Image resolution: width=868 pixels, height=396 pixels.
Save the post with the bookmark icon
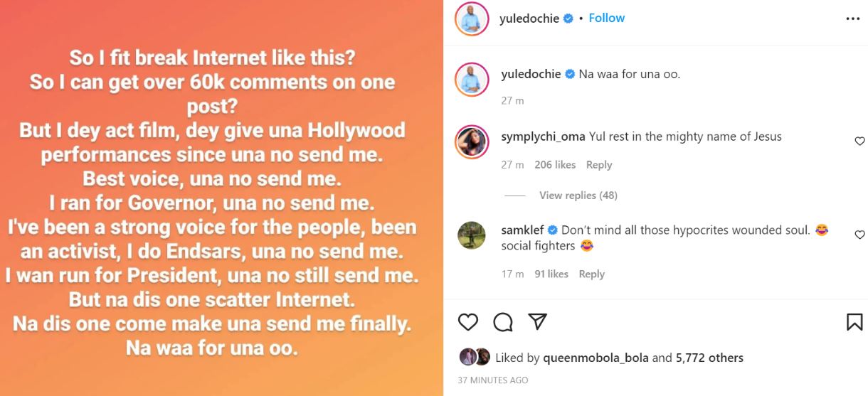[x=854, y=322]
